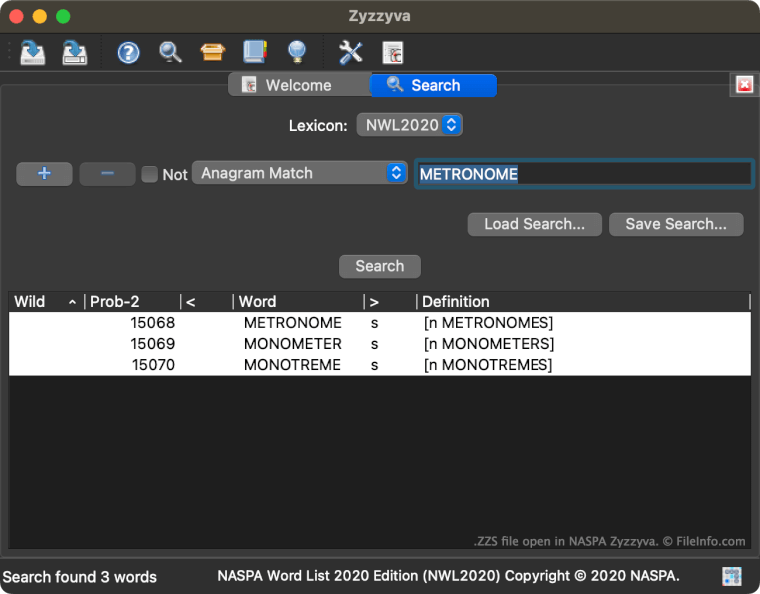The height and width of the screenshot is (594, 760).
Task: Expand the Anagram Match condition dropdown
Action: pos(299,173)
